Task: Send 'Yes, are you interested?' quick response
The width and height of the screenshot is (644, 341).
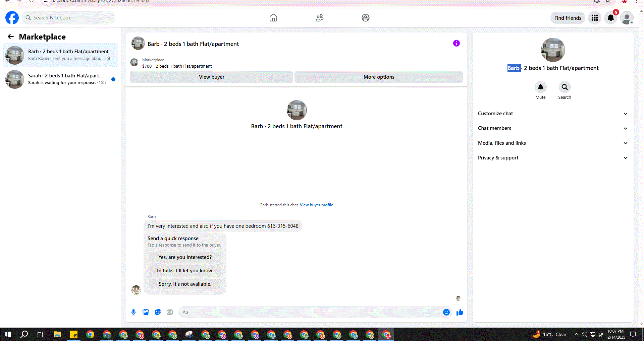Action: click(x=185, y=257)
